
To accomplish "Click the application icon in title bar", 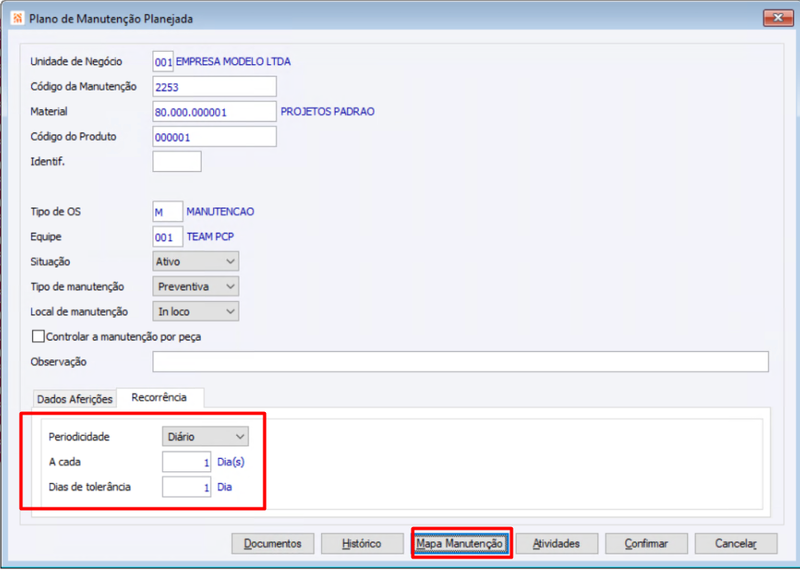I will tap(17, 19).
